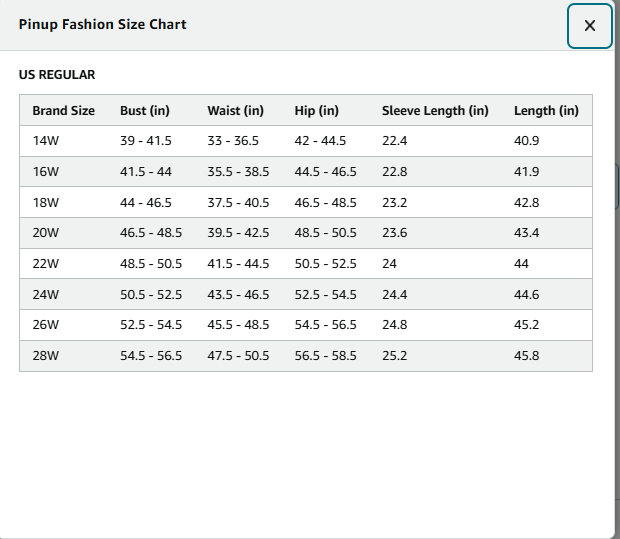Select the US REGULAR heading
The image size is (620, 539).
[x=57, y=75]
